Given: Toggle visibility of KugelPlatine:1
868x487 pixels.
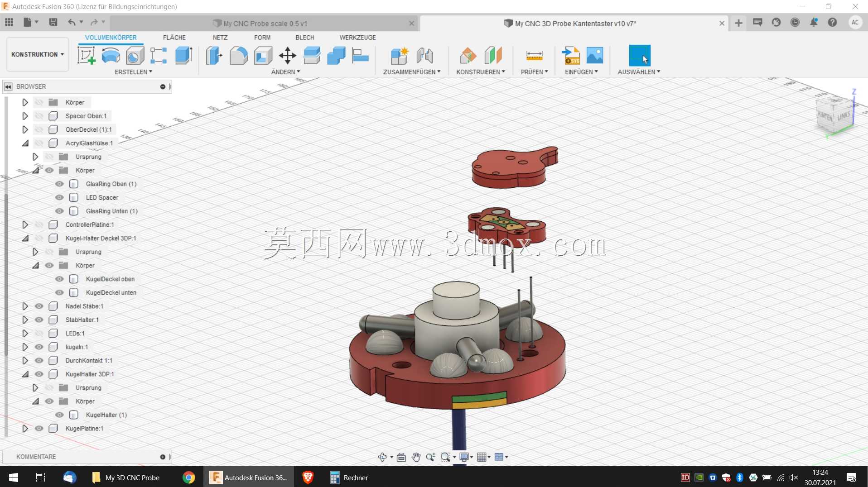Looking at the screenshot, I should pos(39,428).
